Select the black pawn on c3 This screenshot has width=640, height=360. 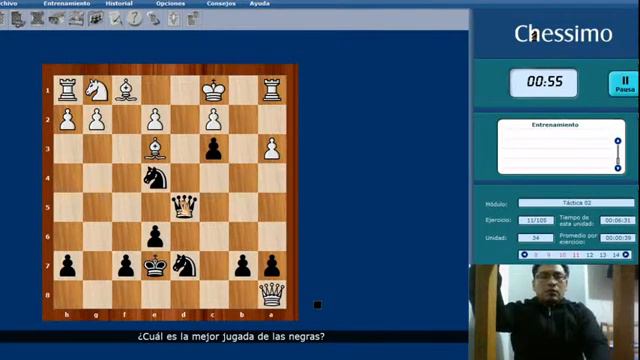pyautogui.click(x=213, y=148)
